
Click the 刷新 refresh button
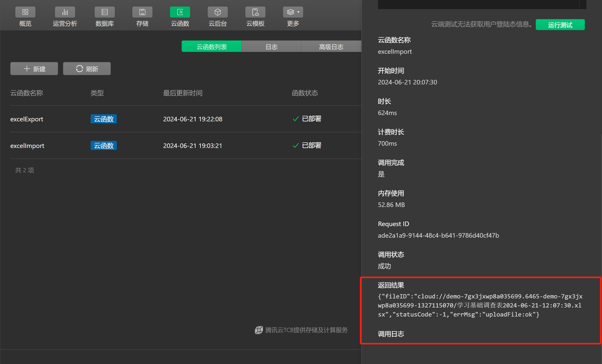[x=87, y=69]
